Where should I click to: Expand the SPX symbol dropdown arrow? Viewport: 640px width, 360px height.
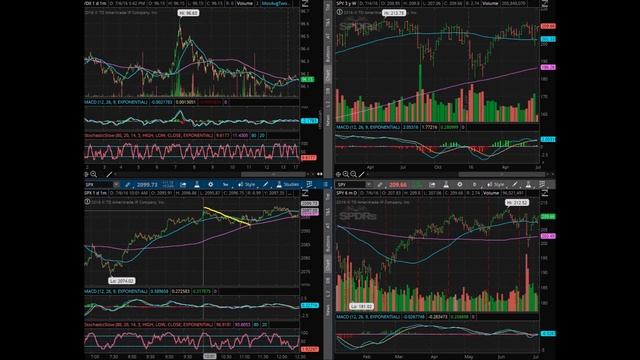coord(116,184)
